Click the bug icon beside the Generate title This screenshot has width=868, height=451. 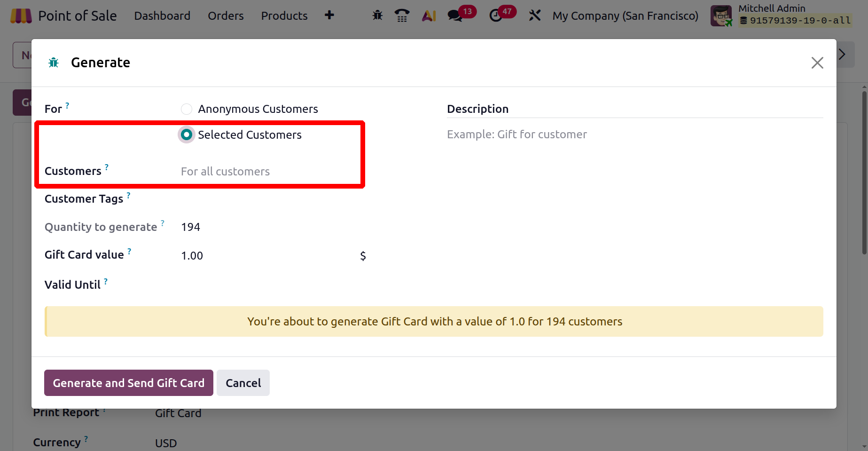[x=54, y=63]
